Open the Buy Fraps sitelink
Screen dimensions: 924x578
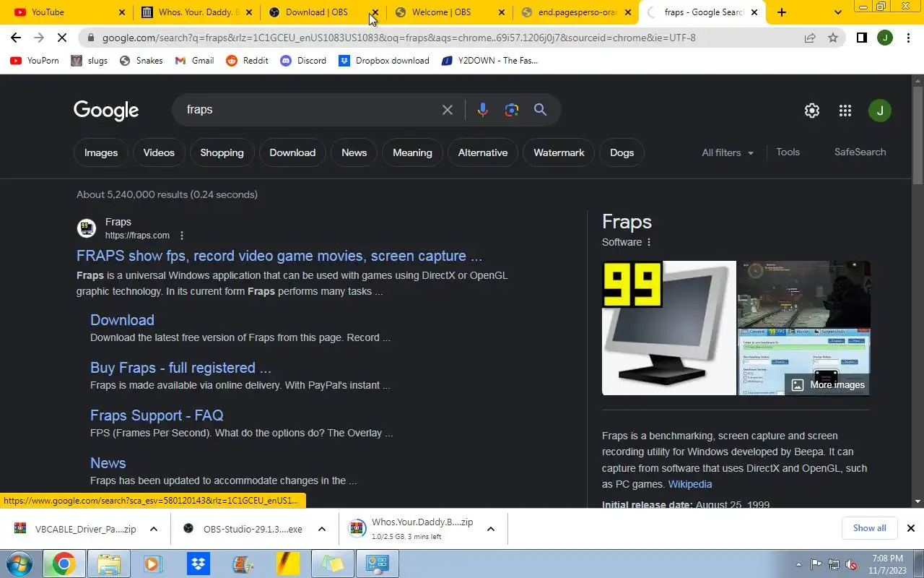point(180,368)
